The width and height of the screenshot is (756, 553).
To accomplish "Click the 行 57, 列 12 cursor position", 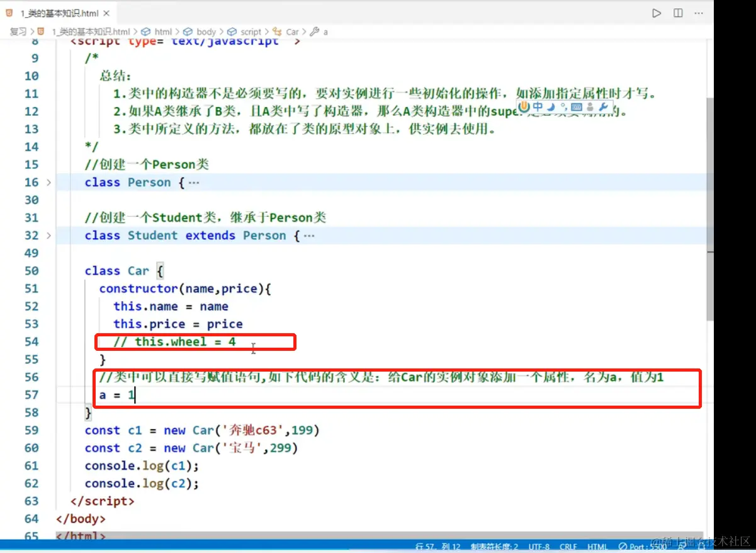I will [439, 546].
